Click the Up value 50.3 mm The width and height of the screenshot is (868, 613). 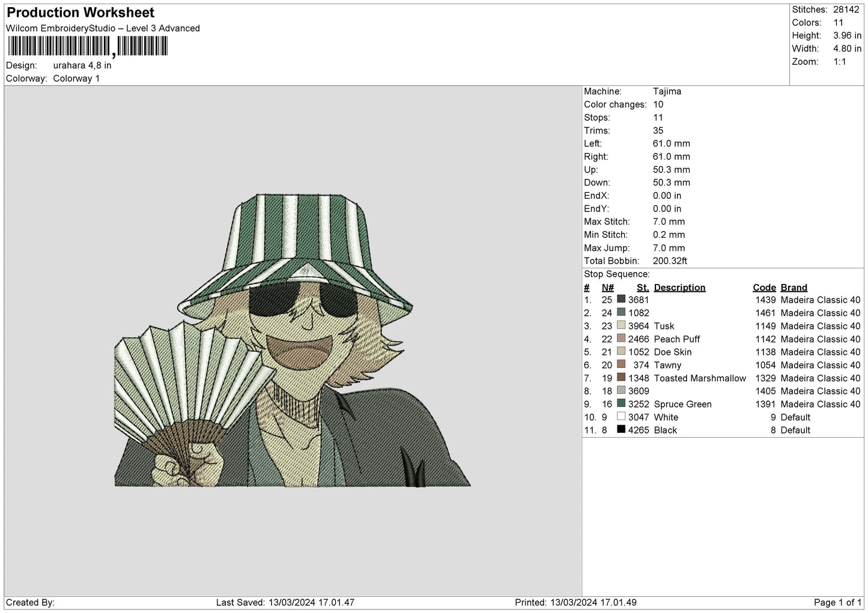(672, 170)
